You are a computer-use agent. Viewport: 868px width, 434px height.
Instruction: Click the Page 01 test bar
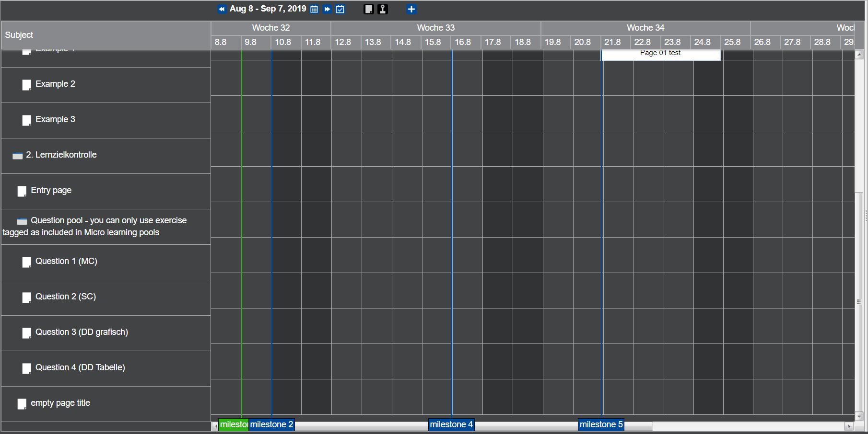660,54
